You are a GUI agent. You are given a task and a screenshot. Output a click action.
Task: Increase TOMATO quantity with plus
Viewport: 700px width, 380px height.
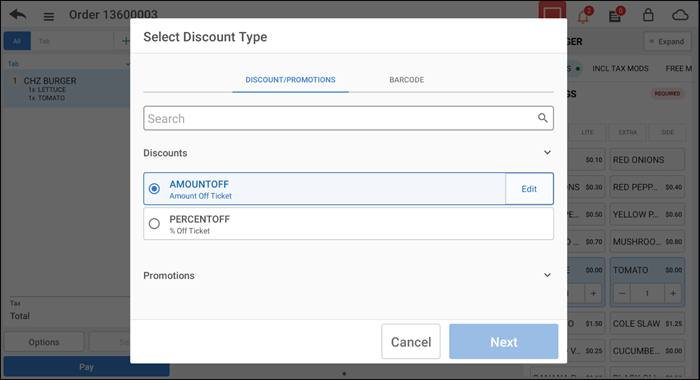pyautogui.click(x=673, y=293)
